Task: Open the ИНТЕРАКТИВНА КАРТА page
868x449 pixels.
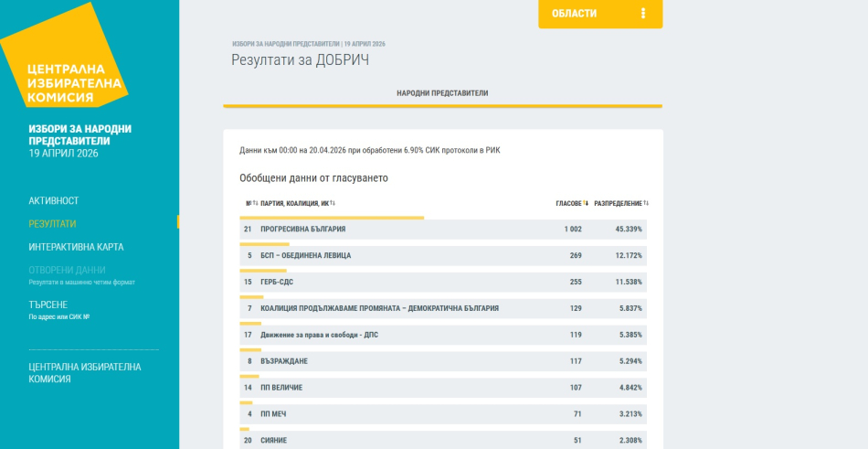Action: click(x=76, y=247)
